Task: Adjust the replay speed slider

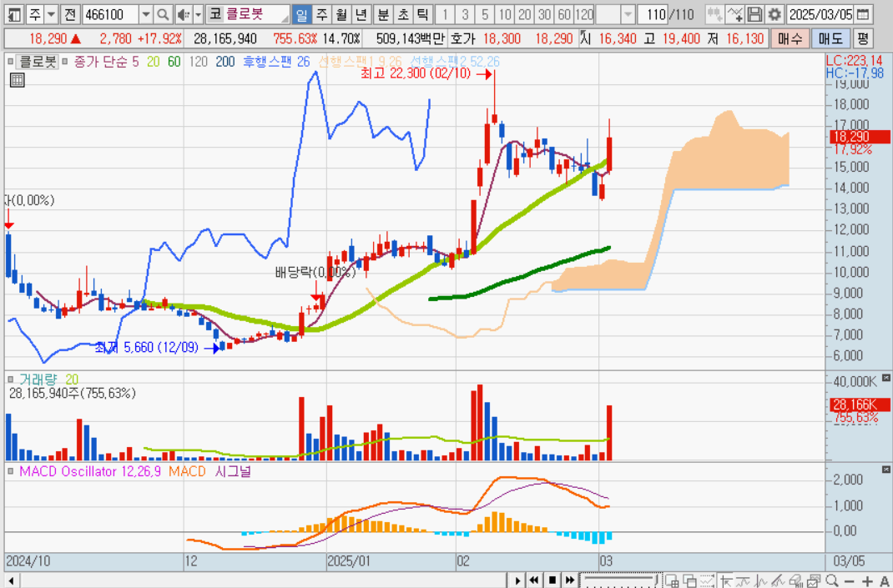Action: coord(621,580)
